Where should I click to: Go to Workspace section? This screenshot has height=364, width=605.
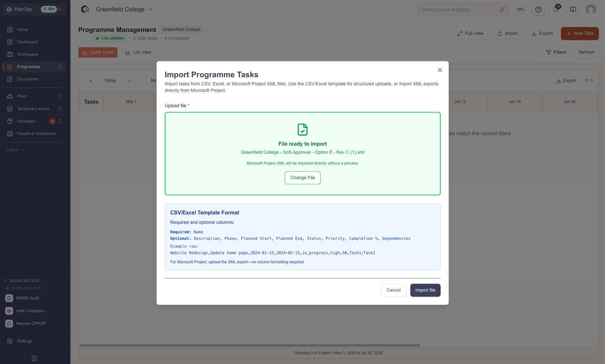(34, 54)
